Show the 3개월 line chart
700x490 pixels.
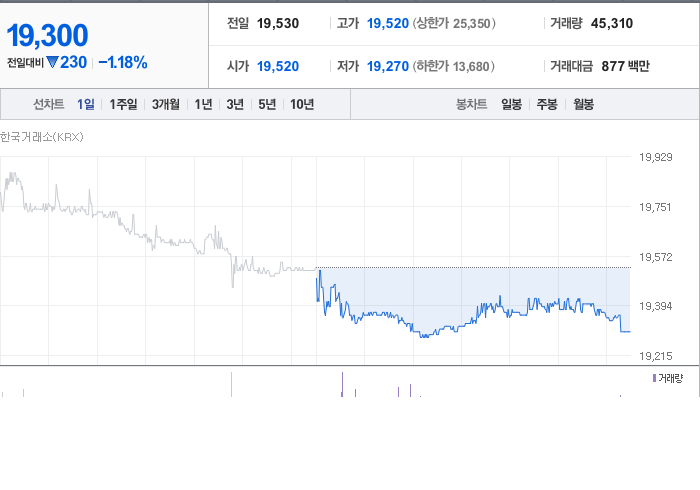point(166,104)
